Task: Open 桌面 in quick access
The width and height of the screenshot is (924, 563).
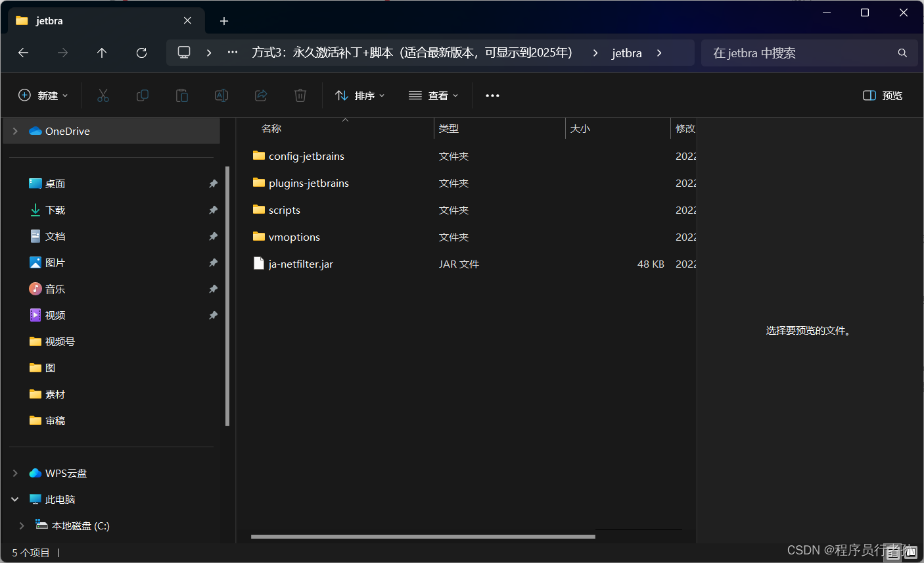Action: click(x=55, y=184)
